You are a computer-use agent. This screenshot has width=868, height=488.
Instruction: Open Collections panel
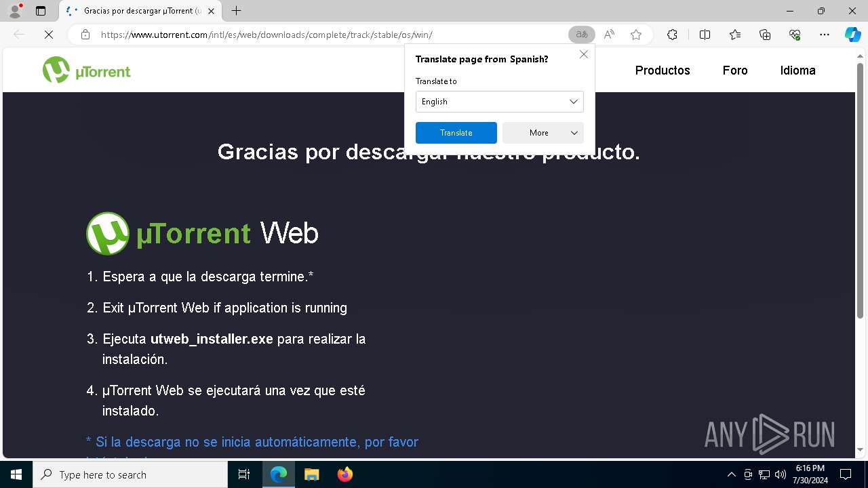point(765,35)
